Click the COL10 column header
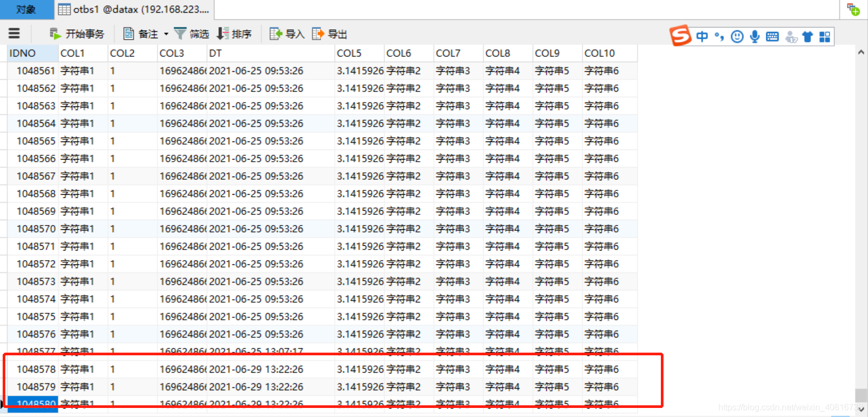Screen dimensions: 868x417 [x=610, y=53]
